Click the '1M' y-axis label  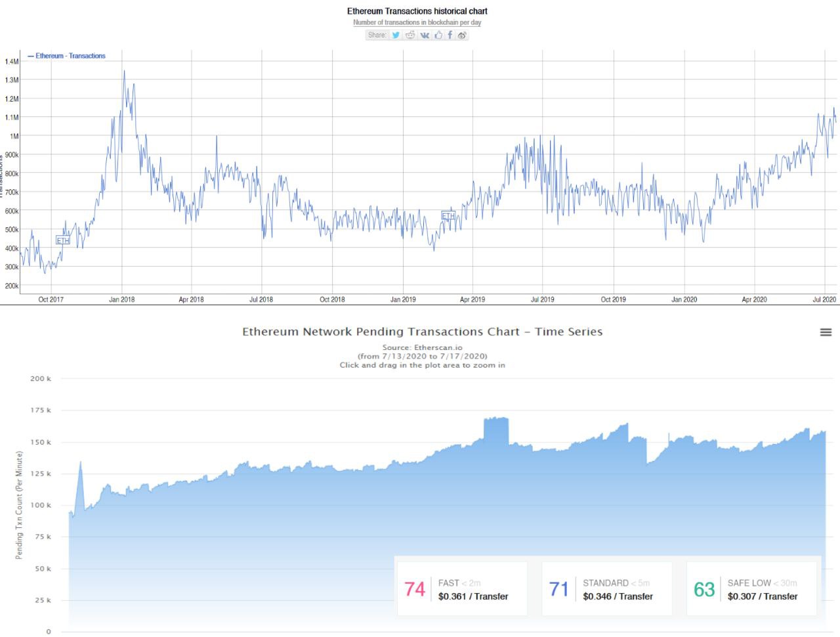pos(14,137)
